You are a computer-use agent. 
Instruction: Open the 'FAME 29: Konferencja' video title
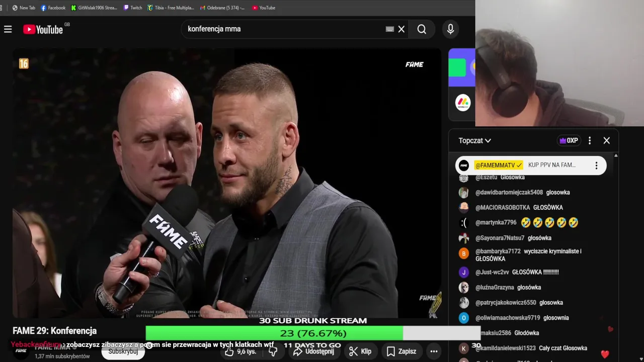[x=55, y=331]
